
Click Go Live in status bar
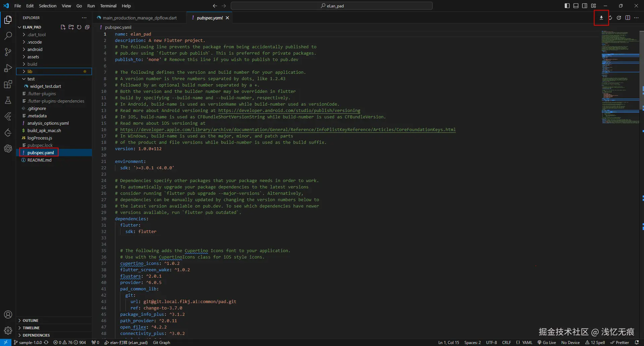tap(547, 343)
